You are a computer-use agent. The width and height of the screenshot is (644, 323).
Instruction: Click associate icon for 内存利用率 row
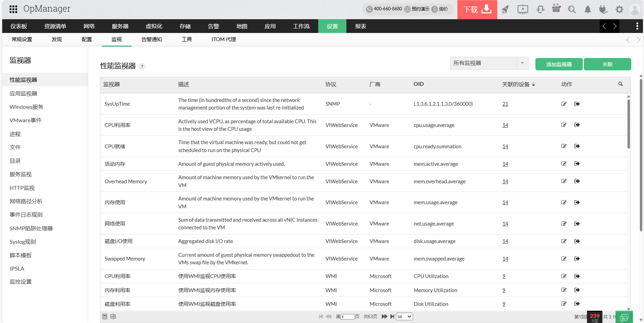pyautogui.click(x=577, y=290)
